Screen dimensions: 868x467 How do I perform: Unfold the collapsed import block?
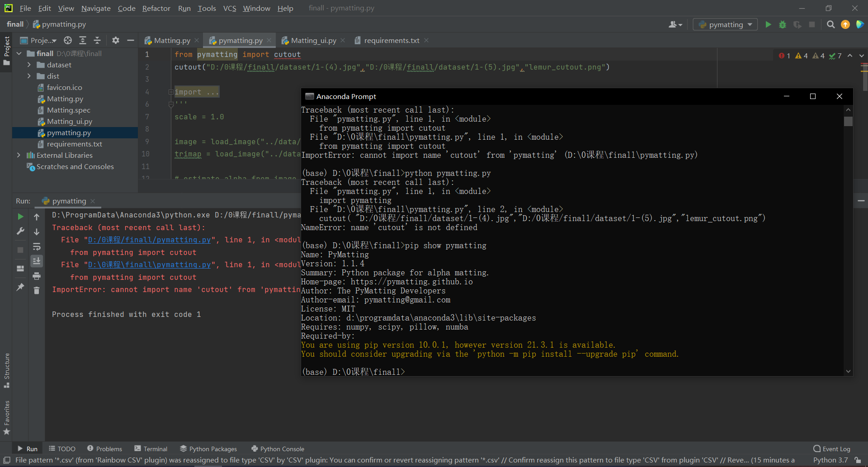pos(171,92)
